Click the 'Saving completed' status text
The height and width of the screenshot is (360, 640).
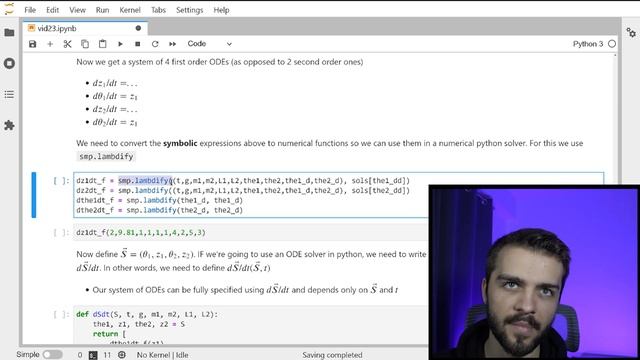[x=332, y=355]
